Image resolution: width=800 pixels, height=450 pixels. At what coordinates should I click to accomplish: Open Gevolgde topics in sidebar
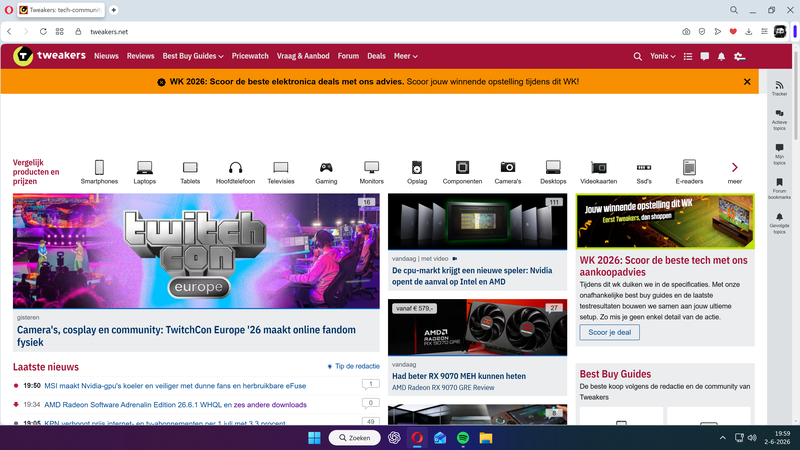pos(779,223)
